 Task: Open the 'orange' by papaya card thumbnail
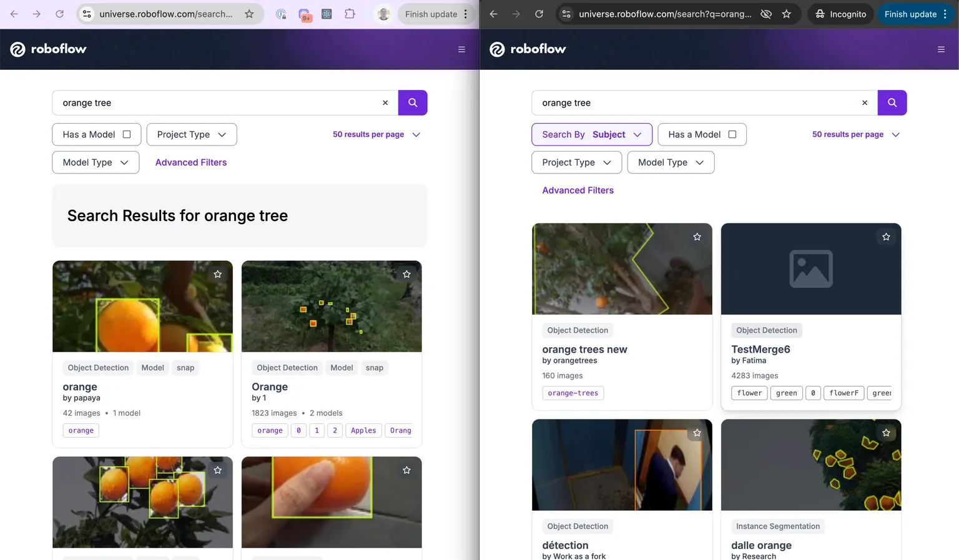coord(142,307)
